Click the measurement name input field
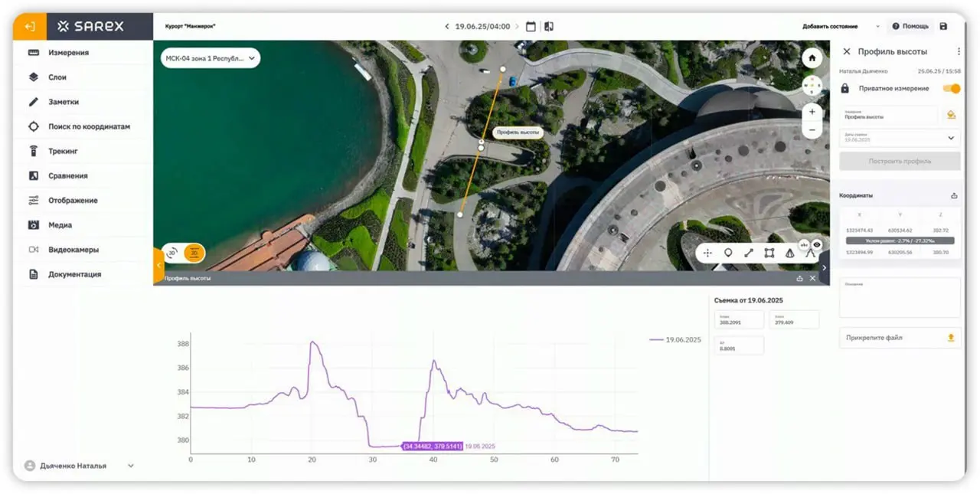Viewport: 980px width, 494px height. pyautogui.click(x=888, y=115)
